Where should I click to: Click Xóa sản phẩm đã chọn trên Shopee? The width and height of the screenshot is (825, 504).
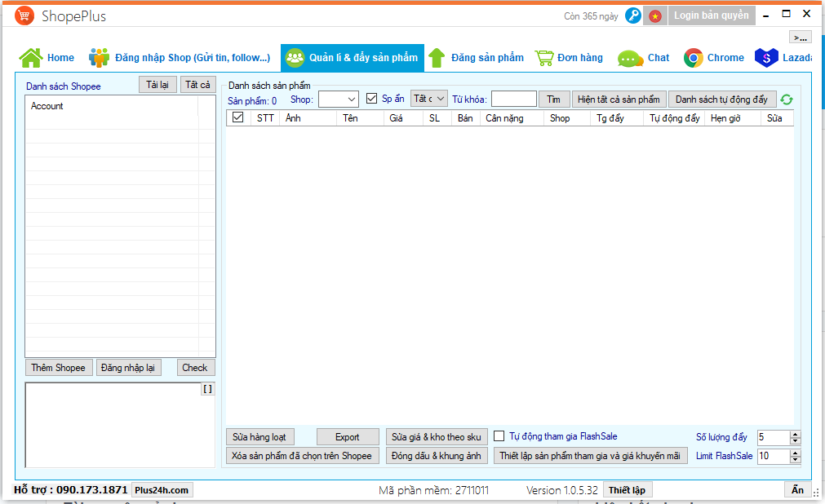pyautogui.click(x=302, y=456)
